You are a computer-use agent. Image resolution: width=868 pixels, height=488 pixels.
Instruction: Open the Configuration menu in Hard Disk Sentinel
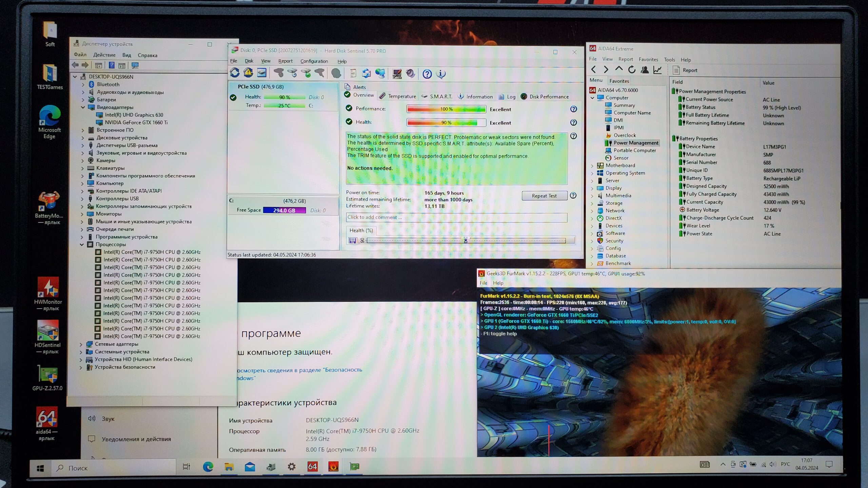314,61
